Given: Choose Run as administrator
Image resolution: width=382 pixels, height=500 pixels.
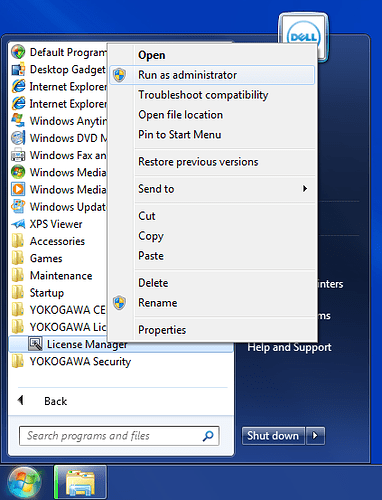Looking at the screenshot, I should pos(212,75).
